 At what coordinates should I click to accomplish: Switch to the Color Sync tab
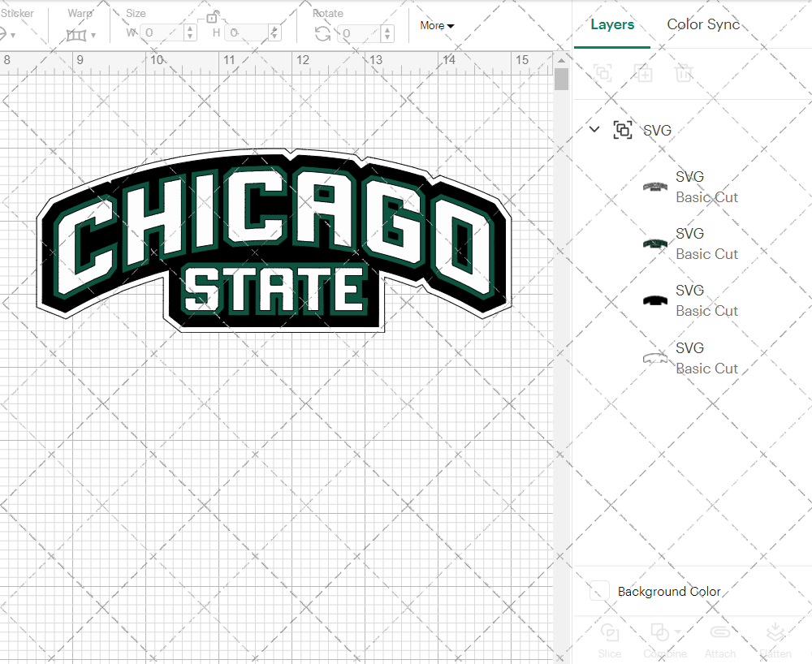(x=703, y=24)
